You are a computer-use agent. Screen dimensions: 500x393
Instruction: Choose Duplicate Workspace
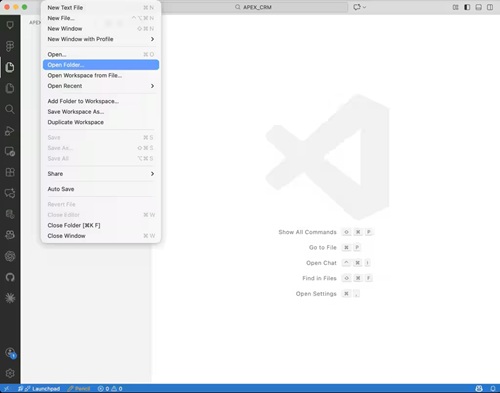101,122
